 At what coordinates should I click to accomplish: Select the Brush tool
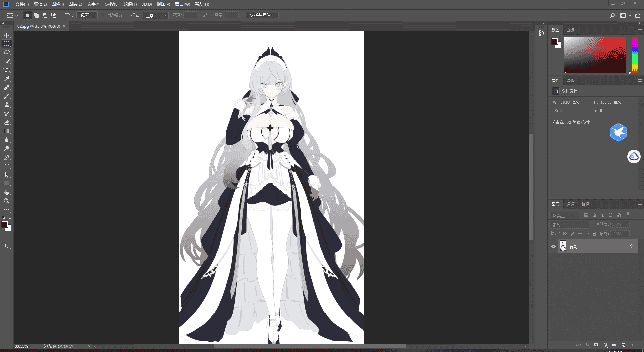[7, 96]
